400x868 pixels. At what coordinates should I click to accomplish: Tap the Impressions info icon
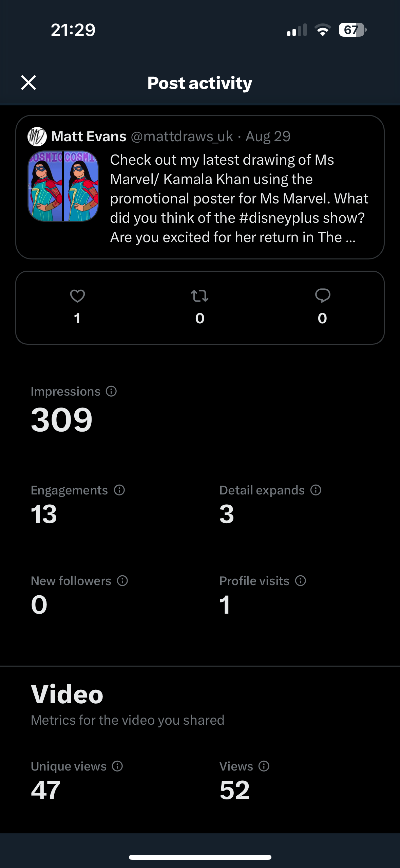tap(111, 391)
